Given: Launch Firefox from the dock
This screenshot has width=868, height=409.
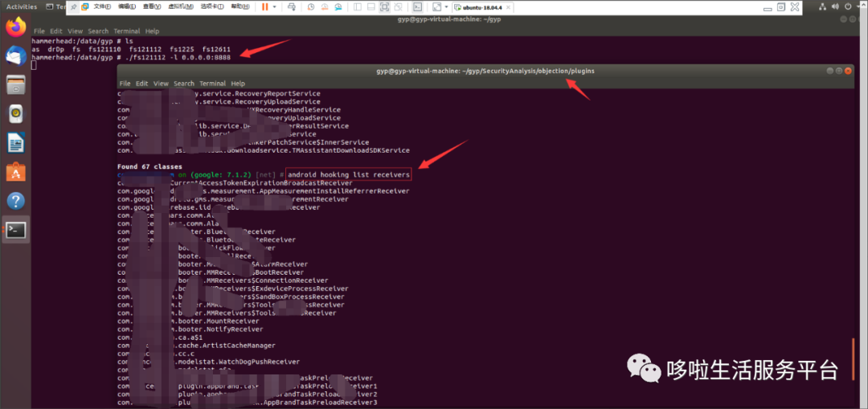Looking at the screenshot, I should (x=16, y=27).
